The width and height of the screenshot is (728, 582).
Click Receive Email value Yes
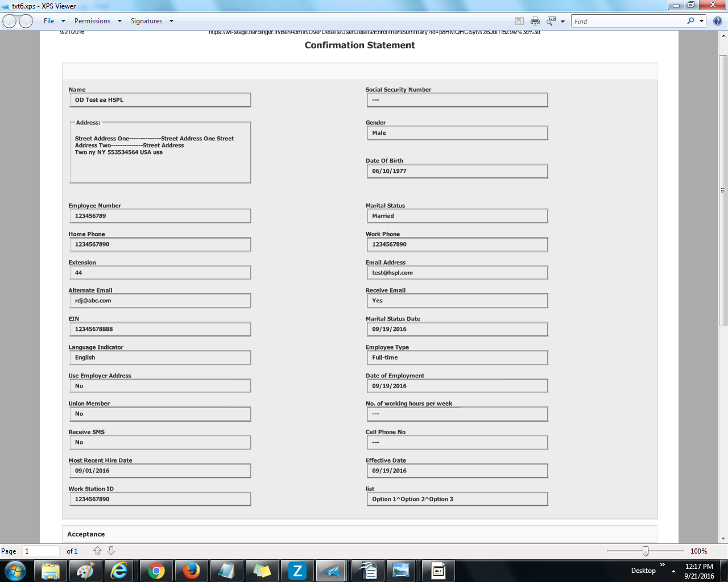(x=457, y=301)
